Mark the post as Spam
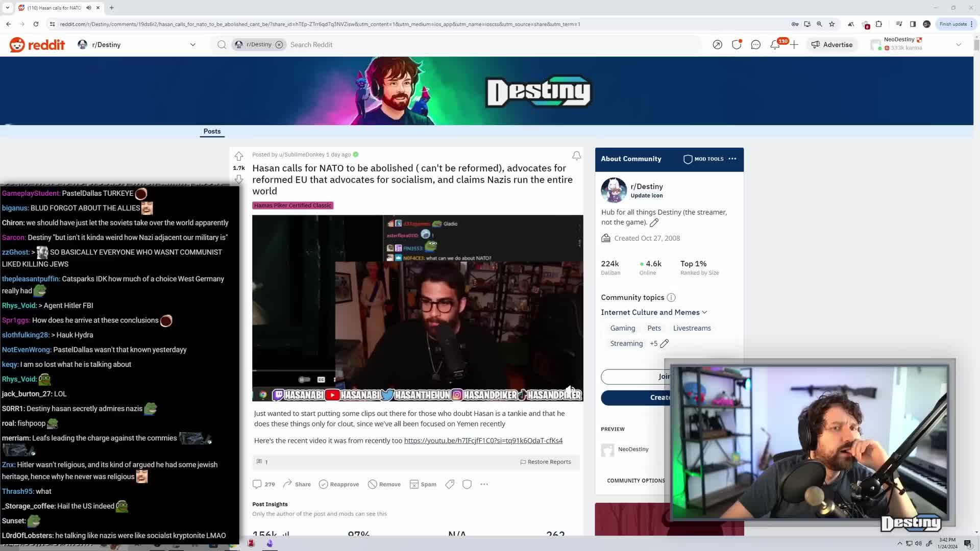980x551 pixels. click(x=423, y=485)
